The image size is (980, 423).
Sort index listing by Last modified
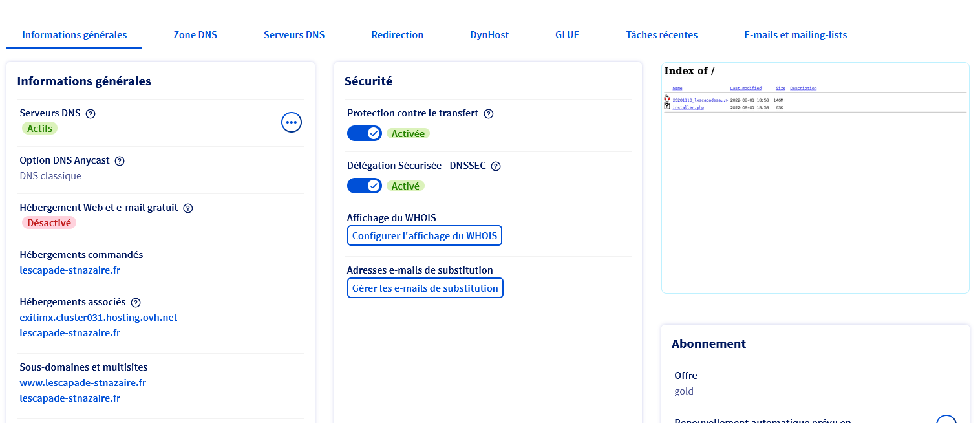745,88
